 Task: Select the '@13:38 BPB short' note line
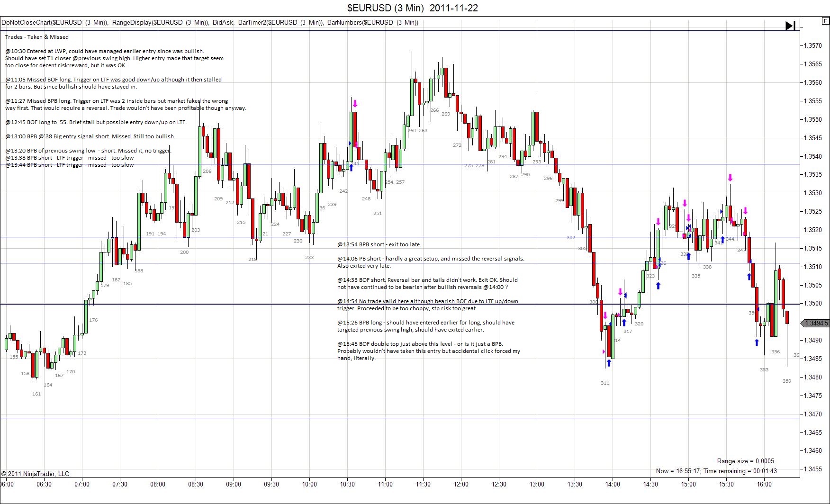(70, 158)
